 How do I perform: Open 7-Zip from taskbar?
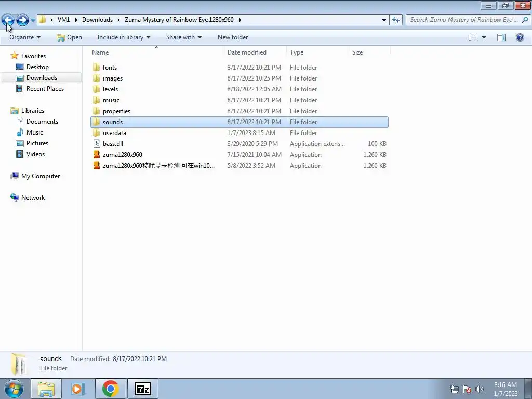142,389
